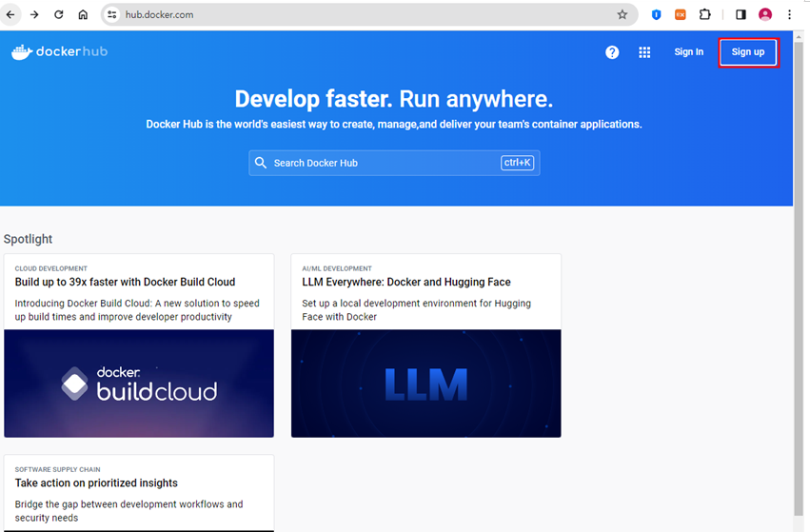The width and height of the screenshot is (810, 532).
Task: Go forward with the browser arrow
Action: tap(34, 14)
